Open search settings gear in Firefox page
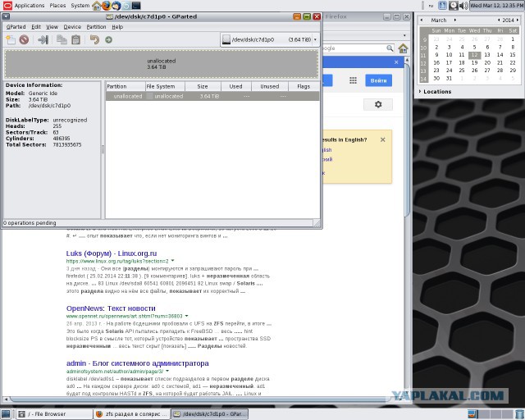The height and width of the screenshot is (420, 525). pos(378,104)
